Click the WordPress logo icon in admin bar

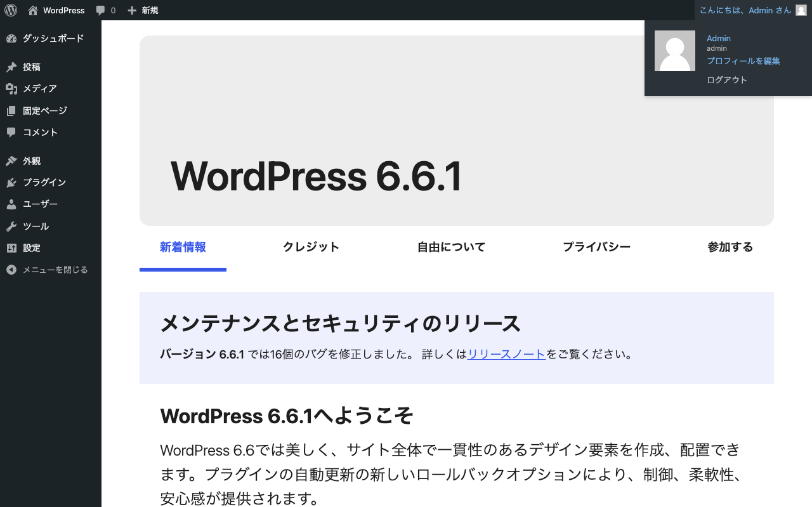(x=11, y=10)
